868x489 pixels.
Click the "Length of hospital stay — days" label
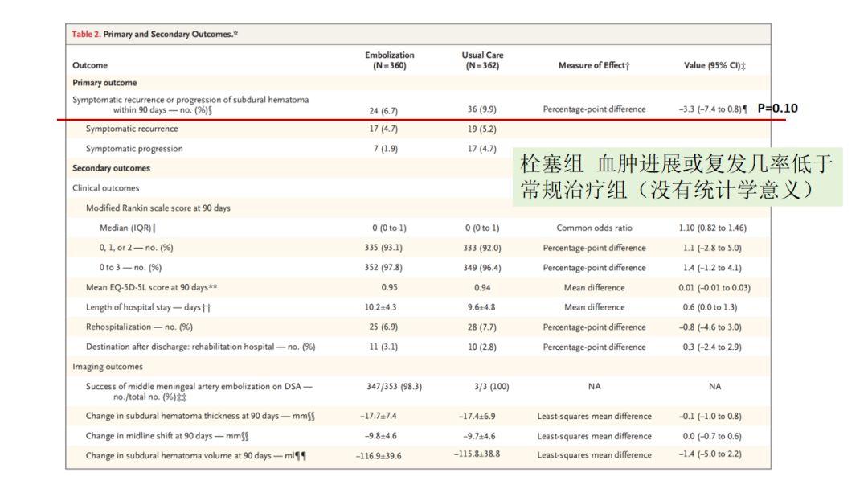(149, 306)
